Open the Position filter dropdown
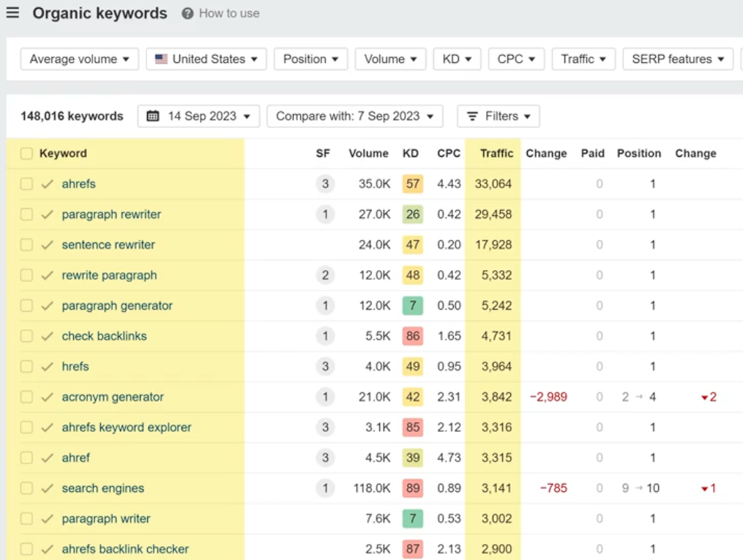Viewport: 743px width, 560px height. click(311, 59)
